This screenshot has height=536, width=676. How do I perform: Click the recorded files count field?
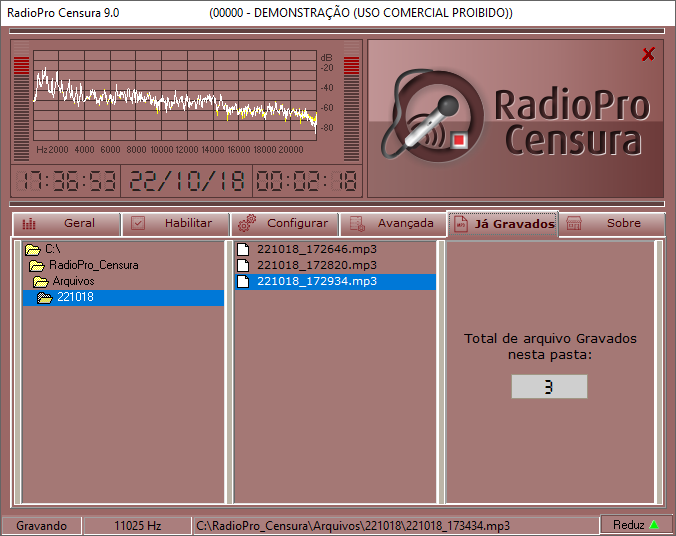[549, 386]
